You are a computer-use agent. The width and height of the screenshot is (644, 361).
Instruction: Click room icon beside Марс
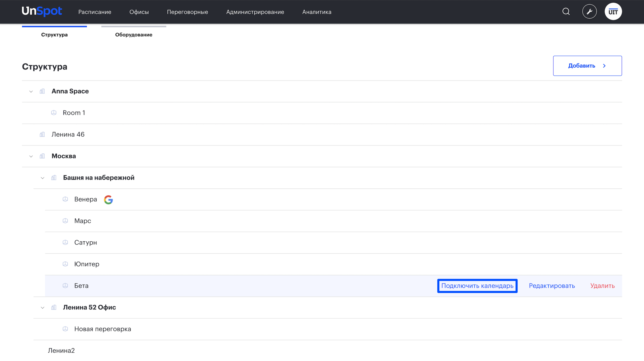(65, 221)
